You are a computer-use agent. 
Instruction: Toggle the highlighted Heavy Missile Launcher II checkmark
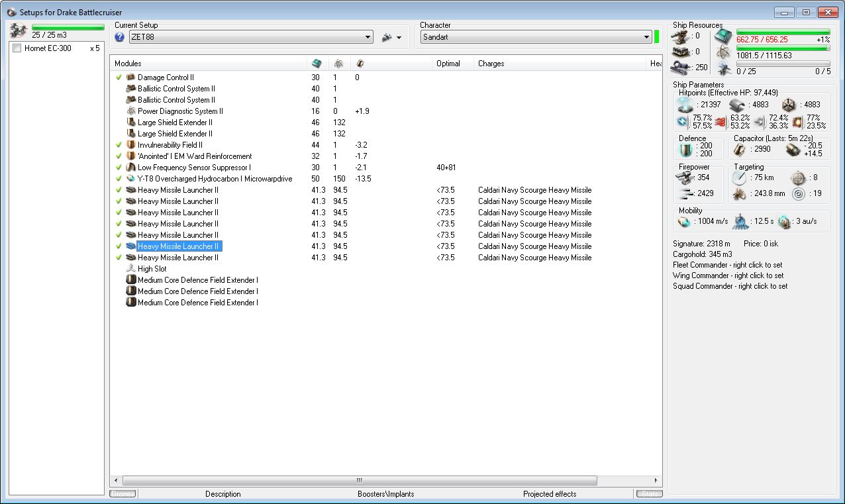pyautogui.click(x=119, y=246)
